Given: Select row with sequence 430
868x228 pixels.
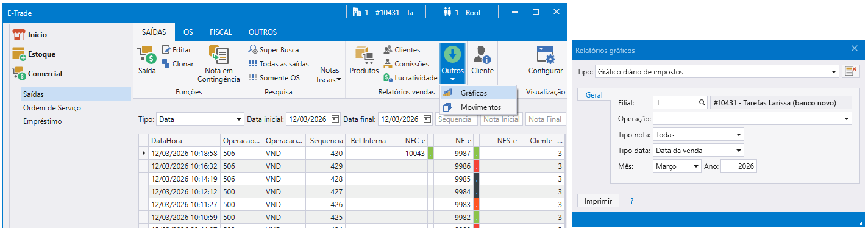Looking at the screenshot, I should tap(352, 153).
